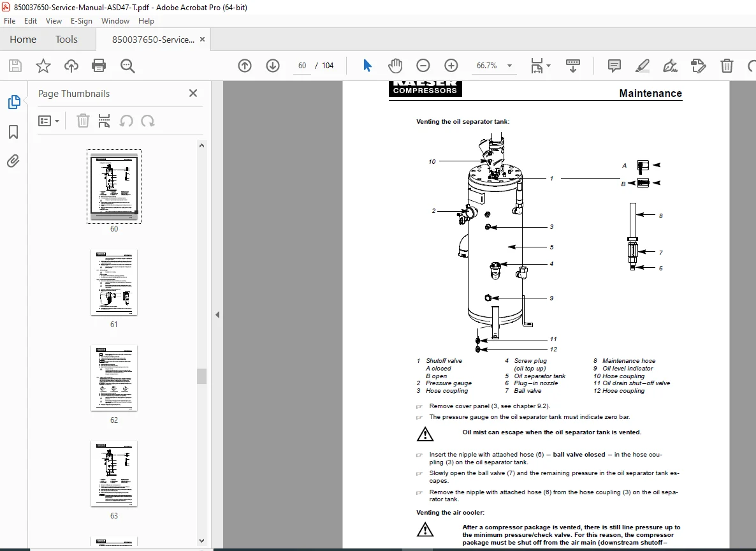This screenshot has height=551, width=756.
Task: Click the scrolling mode keyboard icon
Action: [573, 66]
